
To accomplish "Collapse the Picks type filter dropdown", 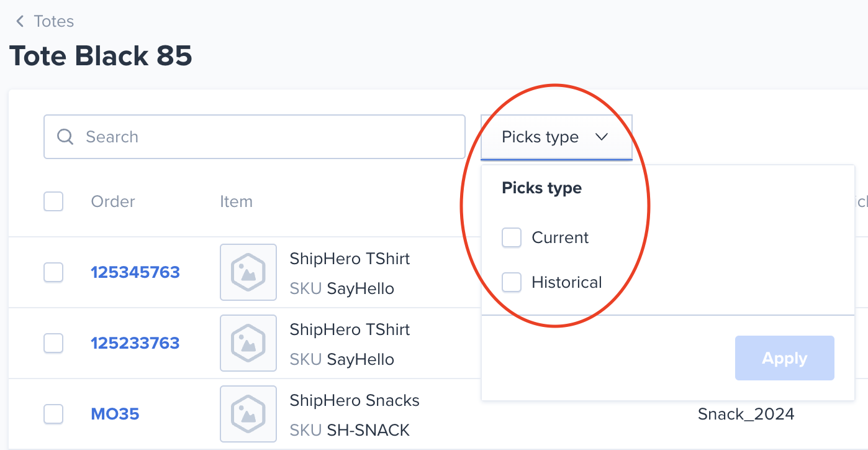I will [556, 137].
